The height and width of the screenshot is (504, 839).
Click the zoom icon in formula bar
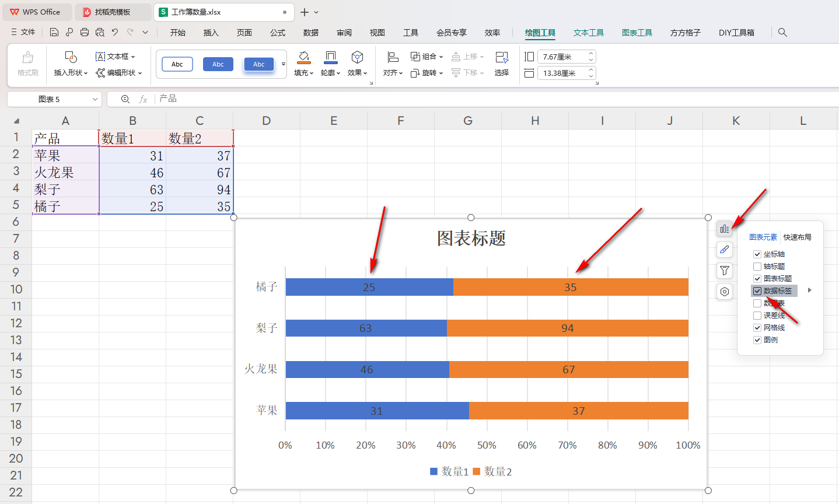click(x=125, y=99)
